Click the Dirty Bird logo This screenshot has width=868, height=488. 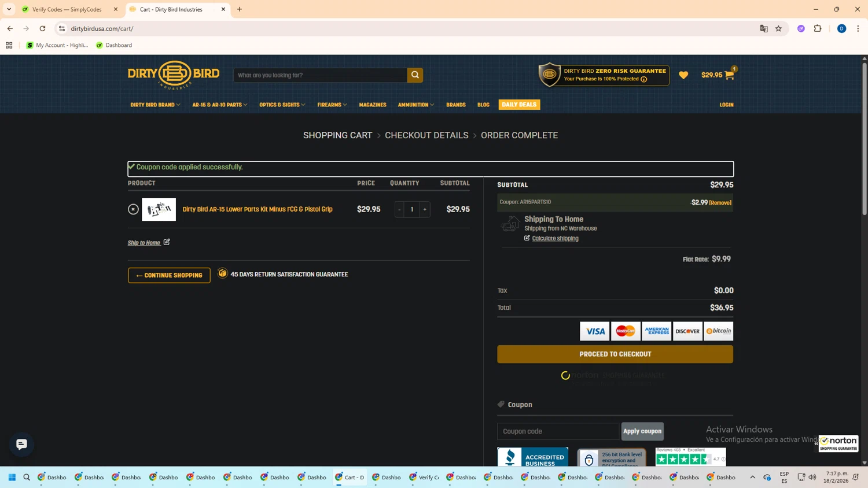tap(174, 75)
